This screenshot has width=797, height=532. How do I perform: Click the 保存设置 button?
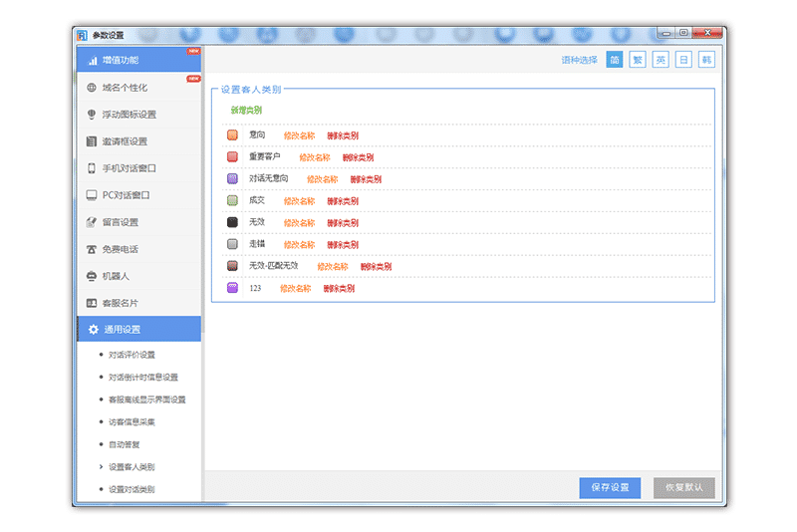[610, 487]
